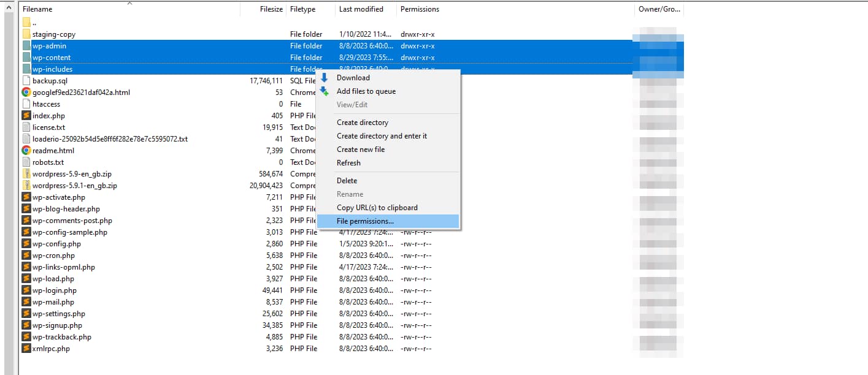Image resolution: width=868 pixels, height=375 pixels.
Task: Click the sort arrow on the Filename header
Action: coord(128,5)
